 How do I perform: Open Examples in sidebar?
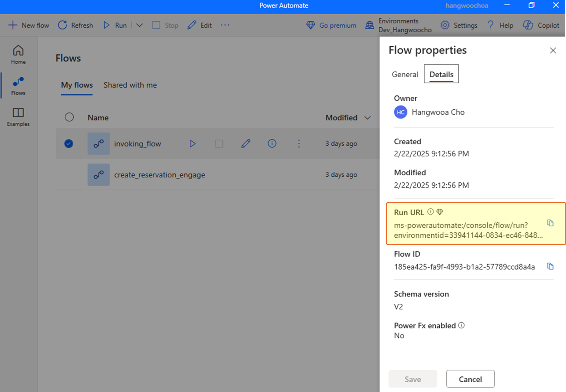[x=18, y=117]
